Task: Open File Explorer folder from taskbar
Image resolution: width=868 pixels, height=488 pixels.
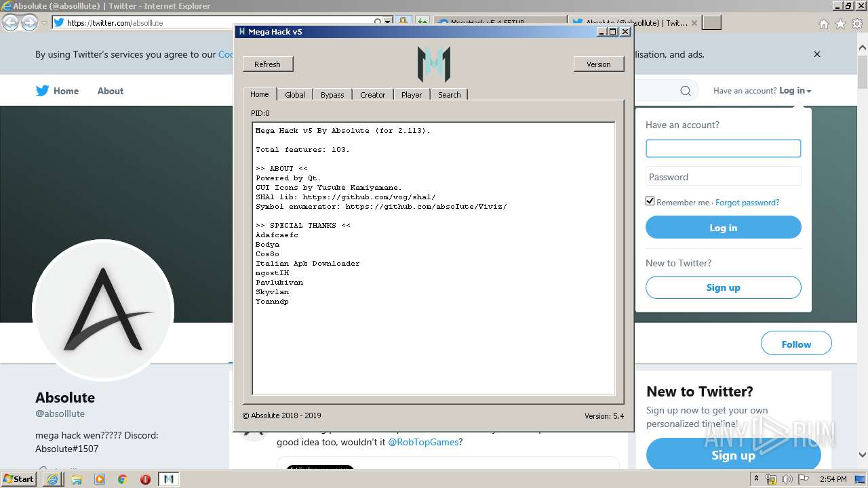Action: tap(77, 479)
